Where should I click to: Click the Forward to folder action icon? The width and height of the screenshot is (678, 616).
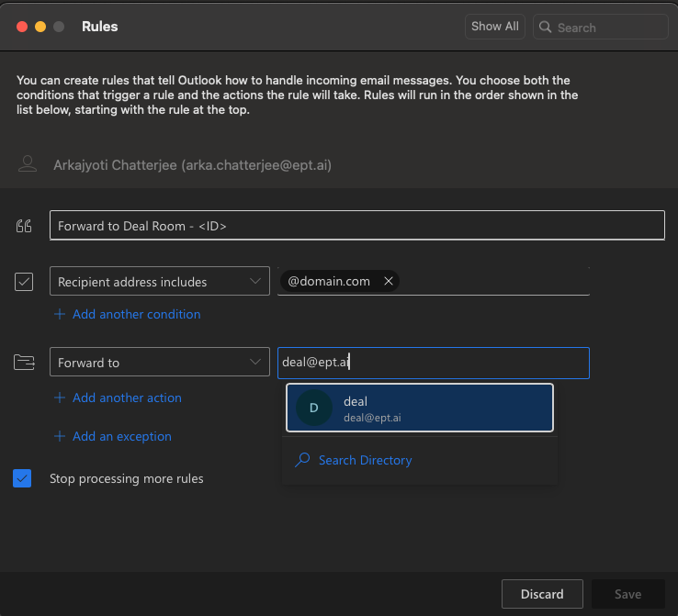[x=24, y=363]
